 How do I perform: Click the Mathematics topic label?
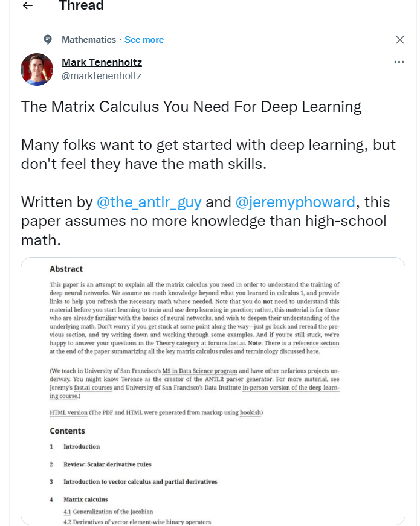(89, 40)
